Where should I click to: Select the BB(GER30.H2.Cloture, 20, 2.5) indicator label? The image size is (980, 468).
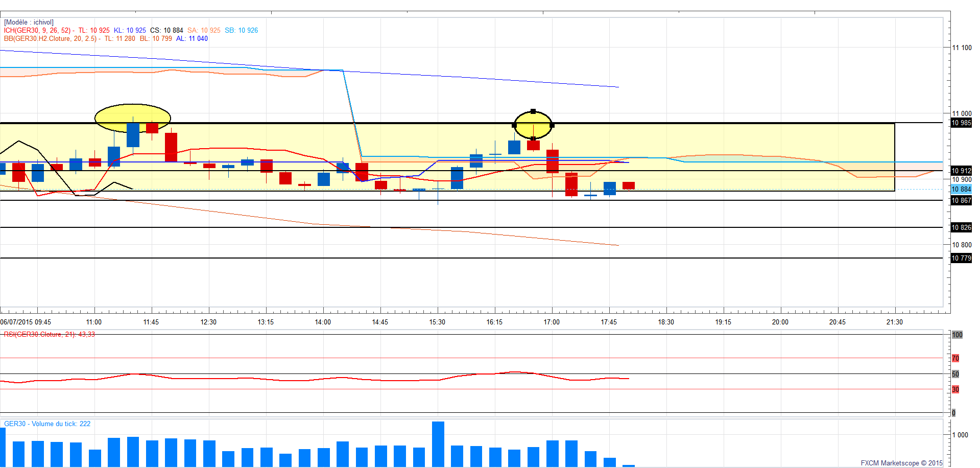click(x=50, y=39)
